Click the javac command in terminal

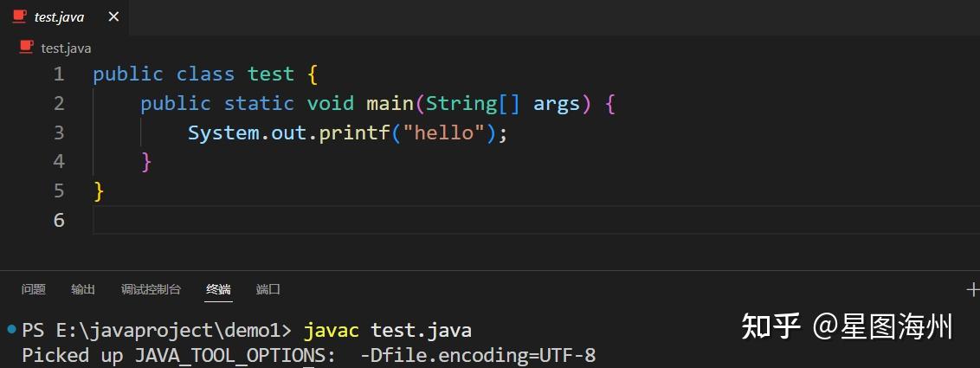pyautogui.click(x=332, y=330)
